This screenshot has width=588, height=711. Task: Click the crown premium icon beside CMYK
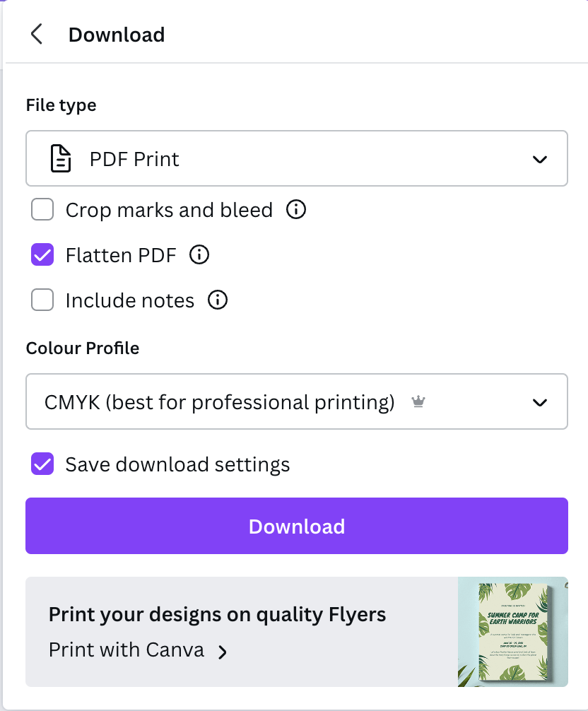418,401
